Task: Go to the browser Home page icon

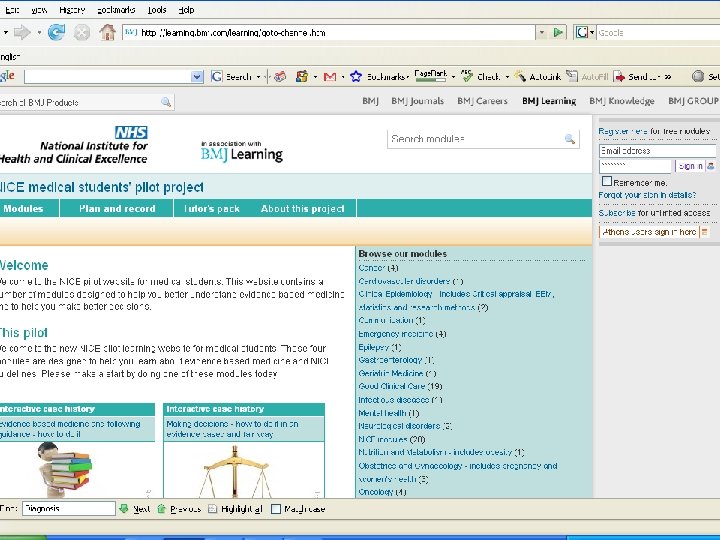Action: (107, 33)
